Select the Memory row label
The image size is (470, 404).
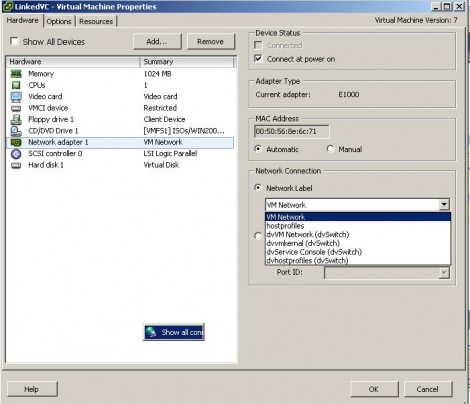(x=41, y=74)
